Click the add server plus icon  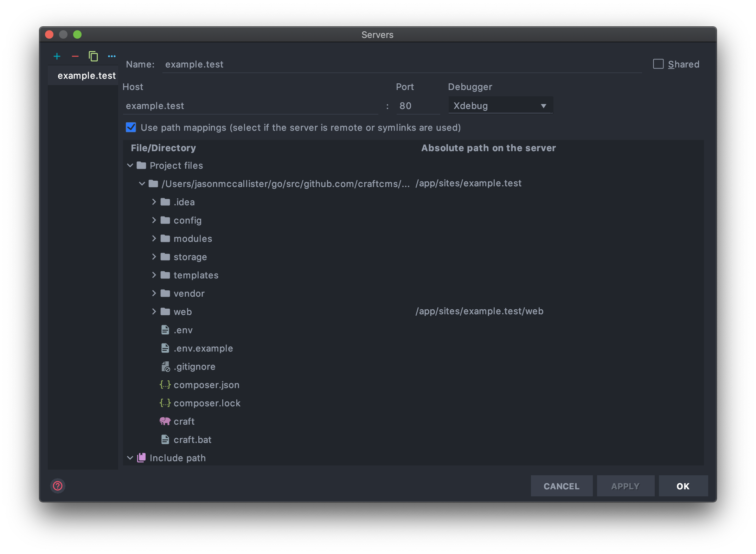coord(57,56)
